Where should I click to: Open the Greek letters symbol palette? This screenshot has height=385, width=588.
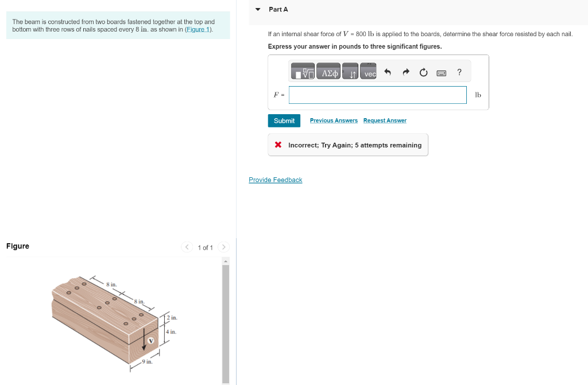click(x=328, y=71)
